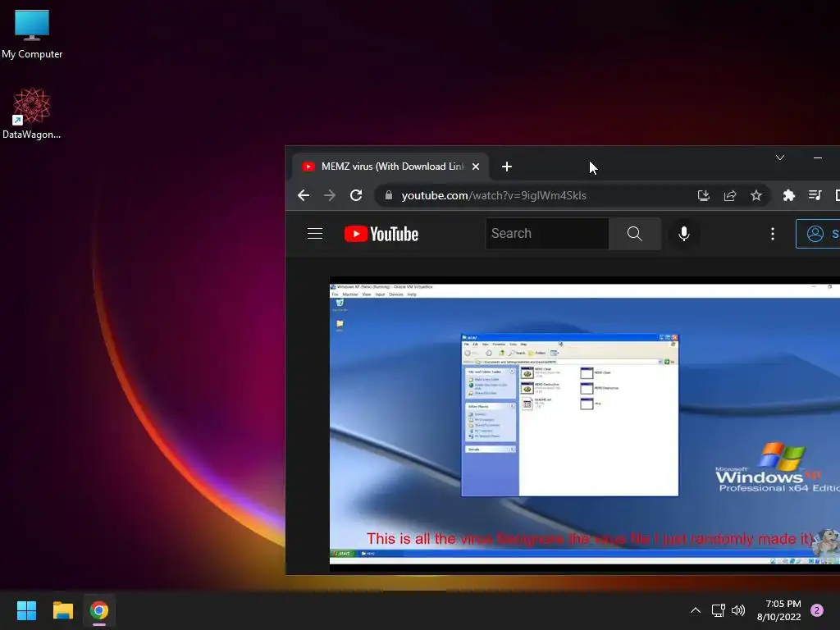The image size is (840, 630).
Task: Click the YouTube search field
Action: point(547,234)
